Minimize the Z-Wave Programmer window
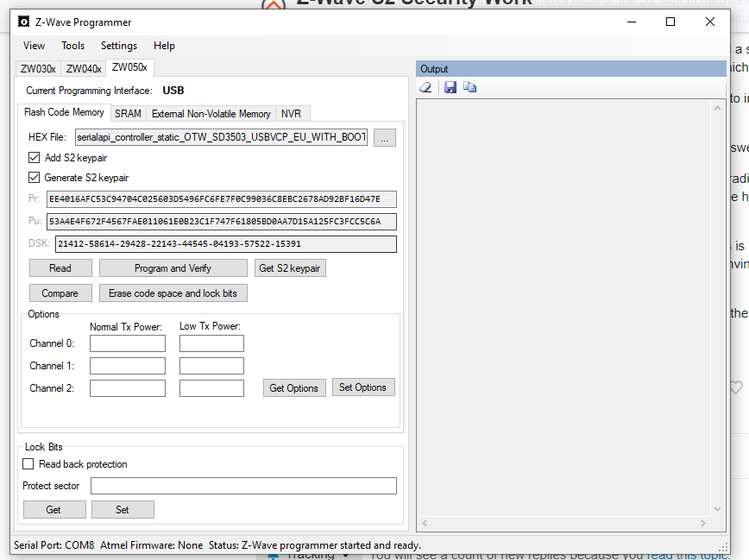 click(632, 22)
